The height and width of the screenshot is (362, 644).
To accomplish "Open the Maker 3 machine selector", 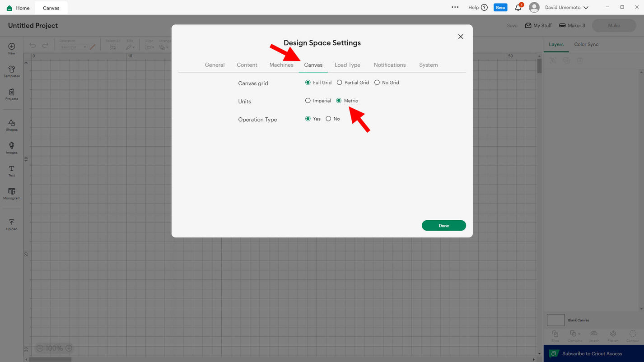I will pos(572,26).
